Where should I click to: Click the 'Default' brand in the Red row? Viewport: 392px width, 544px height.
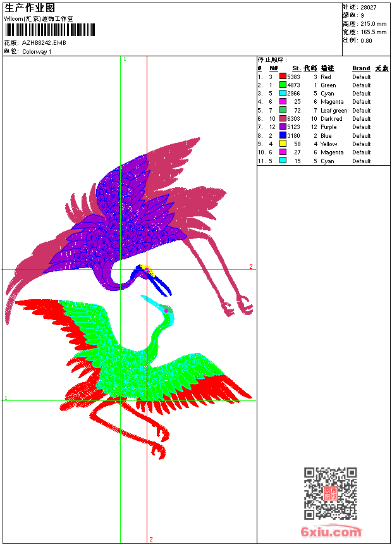(361, 77)
